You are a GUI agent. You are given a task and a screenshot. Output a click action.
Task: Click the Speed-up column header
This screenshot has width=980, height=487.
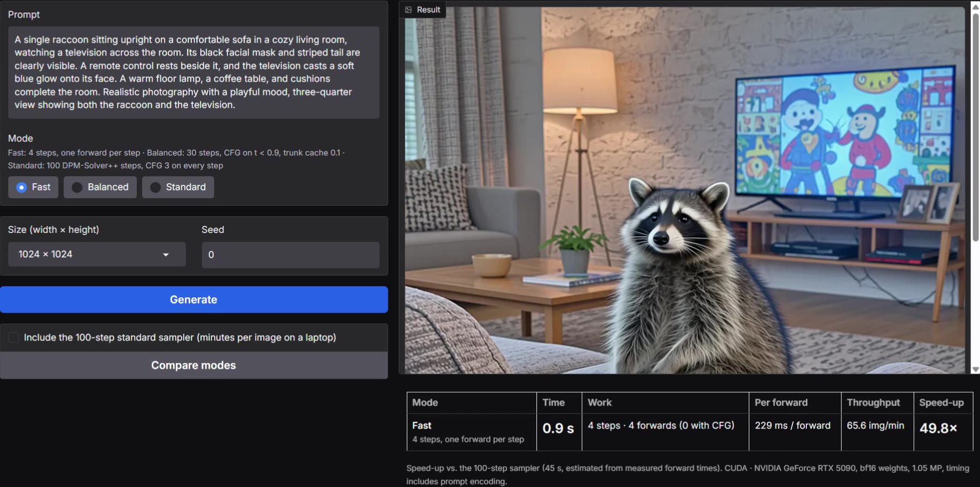tap(943, 403)
